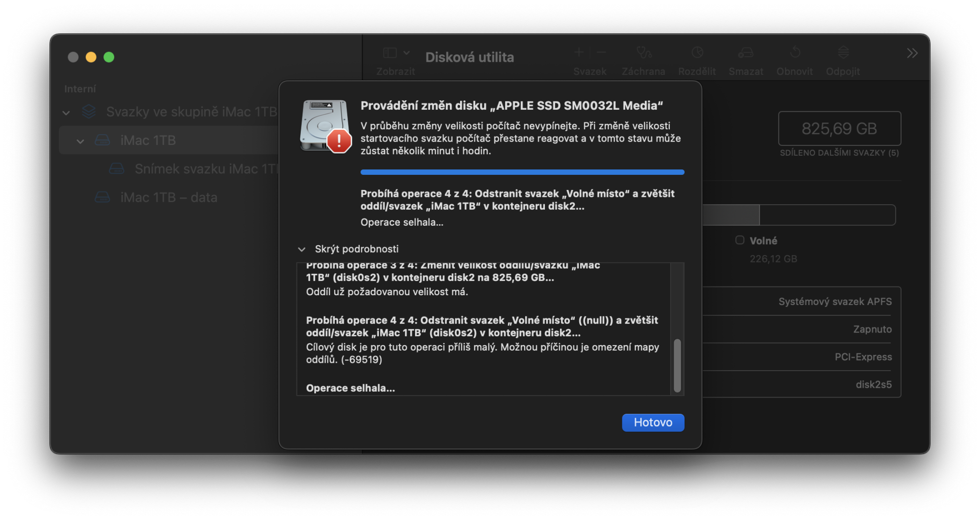980x520 pixels.
Task: Click the Odpojit toolbar label
Action: 843,71
